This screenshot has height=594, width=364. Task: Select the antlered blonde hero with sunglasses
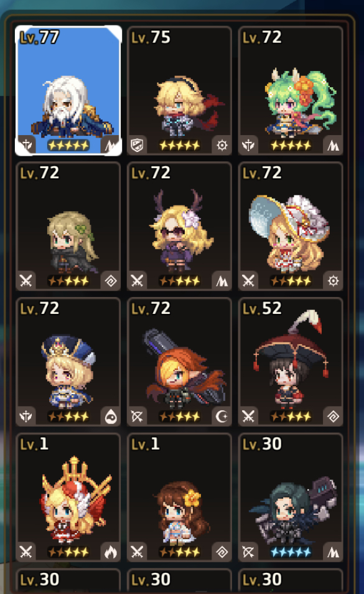pos(179,226)
